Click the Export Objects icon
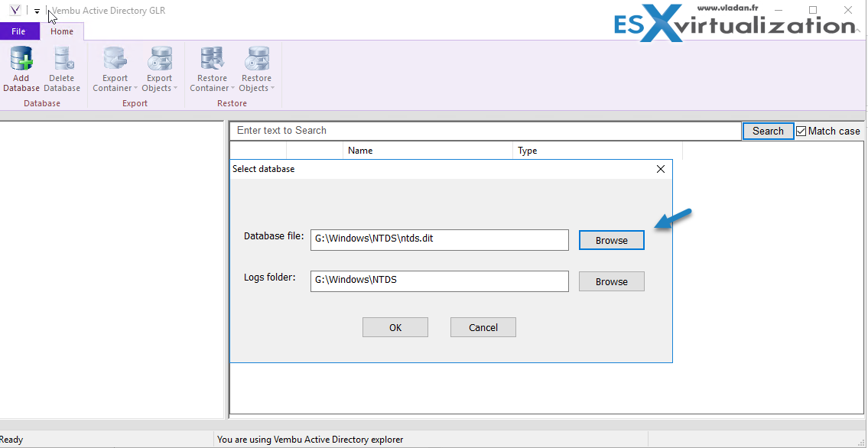Image resolution: width=868 pixels, height=448 pixels. [159, 59]
